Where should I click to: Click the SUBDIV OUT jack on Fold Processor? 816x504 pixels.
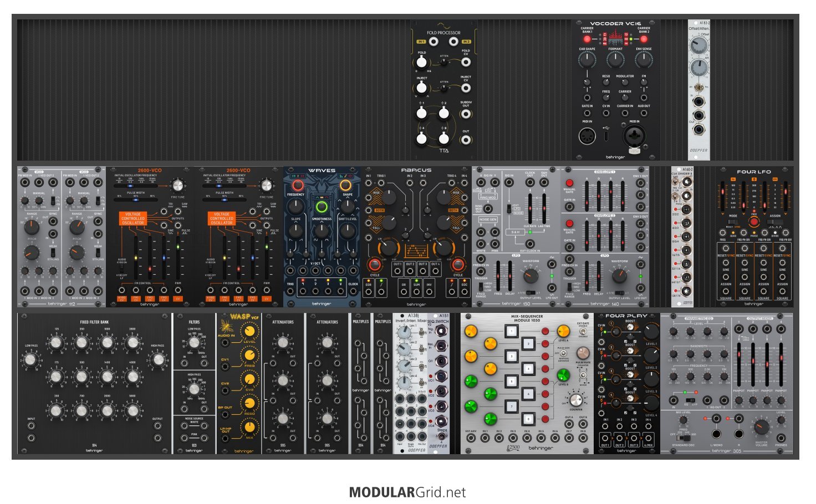pyautogui.click(x=466, y=114)
